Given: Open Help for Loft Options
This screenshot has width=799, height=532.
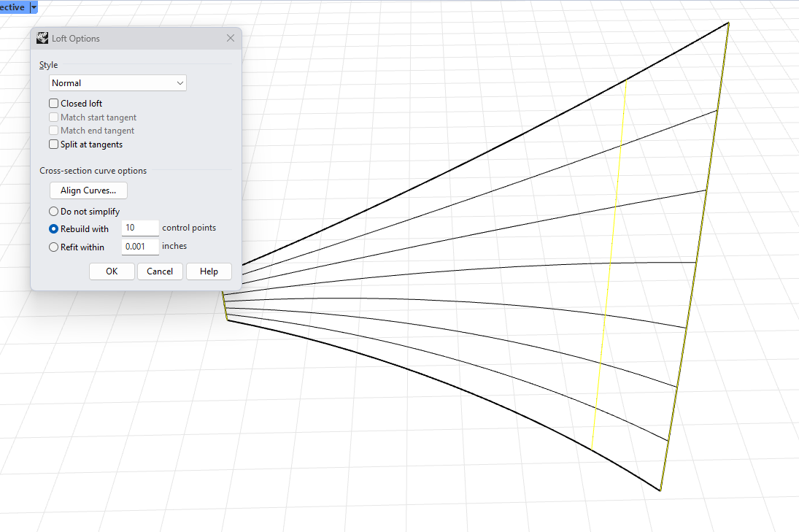Looking at the screenshot, I should [209, 271].
